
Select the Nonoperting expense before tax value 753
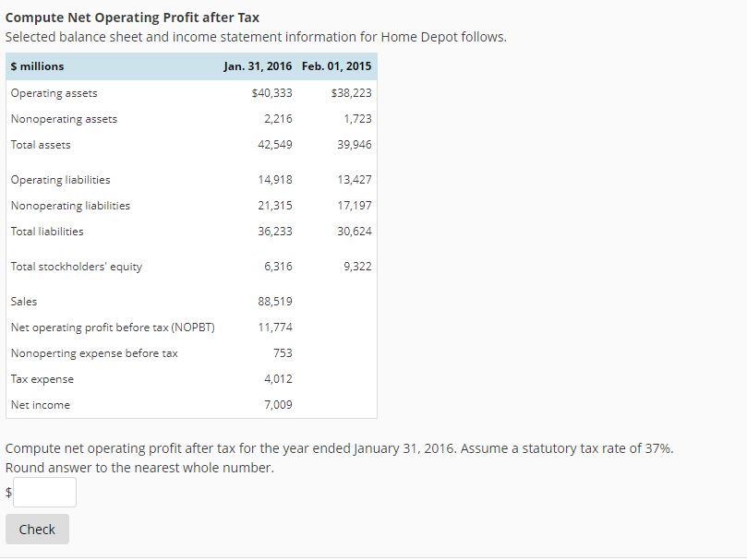[x=283, y=352]
